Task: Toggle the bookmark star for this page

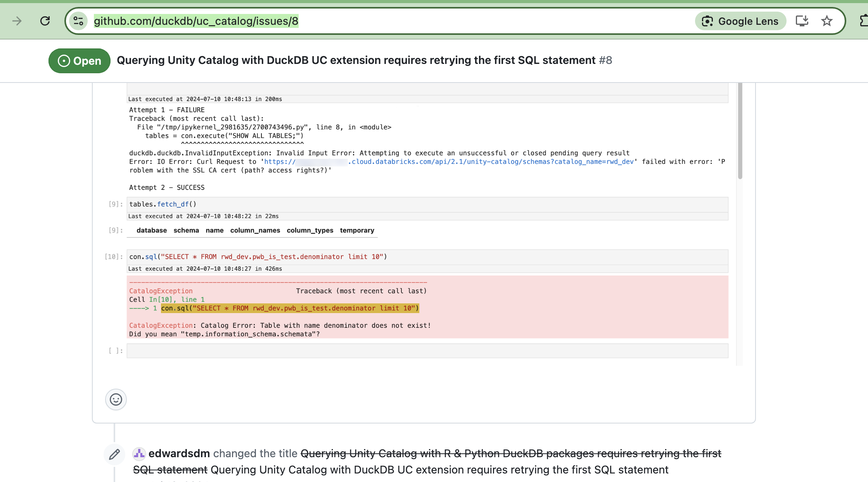Action: [827, 21]
